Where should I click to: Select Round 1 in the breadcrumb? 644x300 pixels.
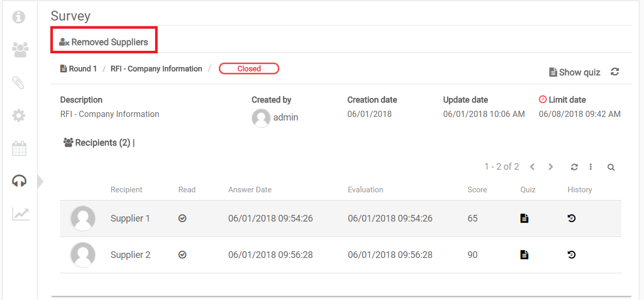click(79, 69)
